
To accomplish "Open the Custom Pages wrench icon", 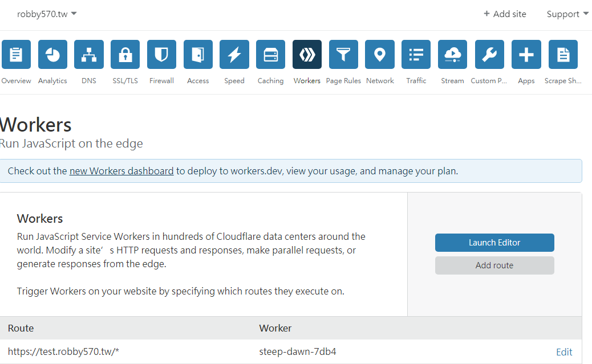I will click(x=490, y=54).
